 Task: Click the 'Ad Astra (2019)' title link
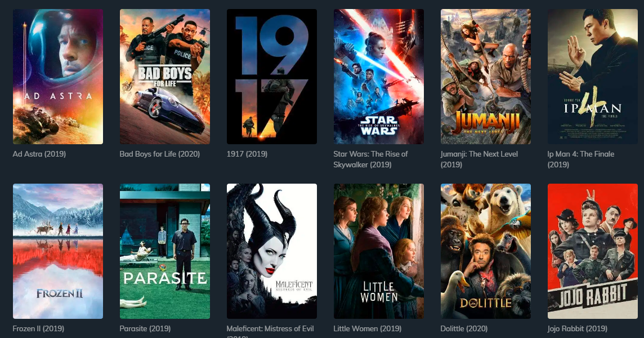[39, 154]
